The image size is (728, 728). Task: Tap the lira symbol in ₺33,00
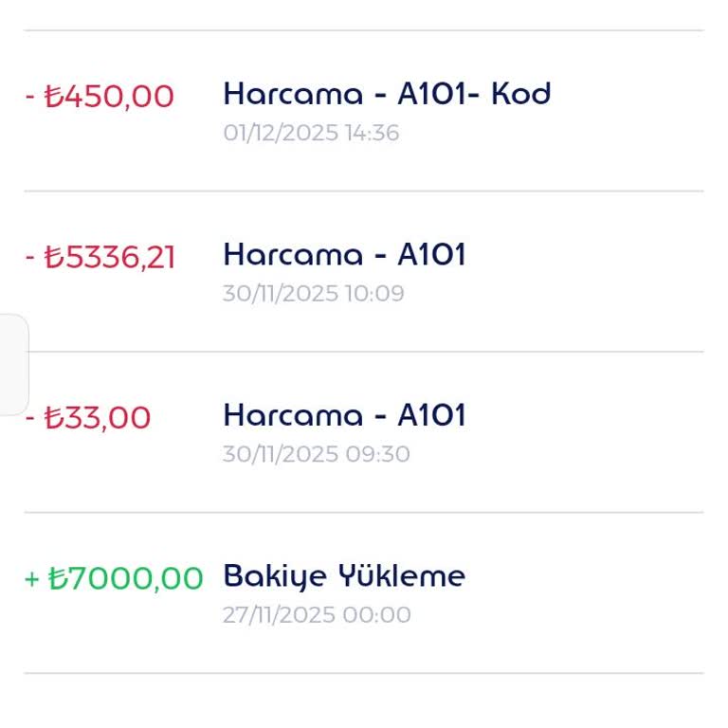coord(53,418)
